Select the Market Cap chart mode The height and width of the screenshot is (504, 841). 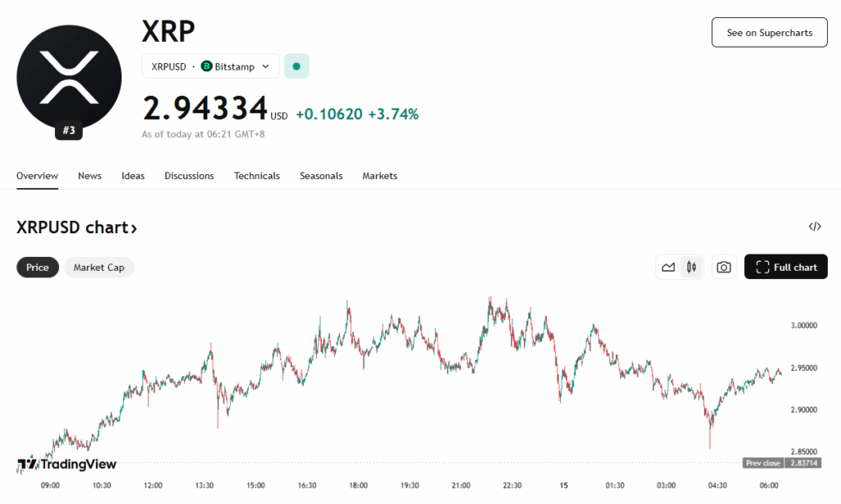99,268
